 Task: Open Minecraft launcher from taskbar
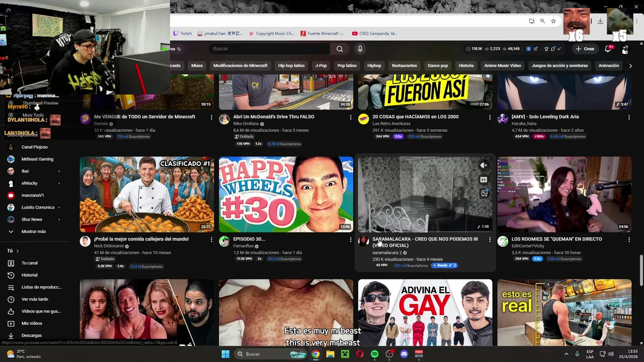(345, 354)
